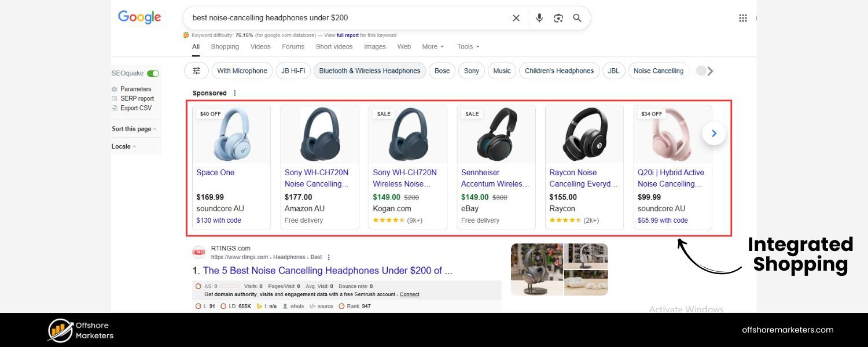This screenshot has width=868, height=347.
Task: Switch to the Shopping tab
Action: tap(225, 46)
